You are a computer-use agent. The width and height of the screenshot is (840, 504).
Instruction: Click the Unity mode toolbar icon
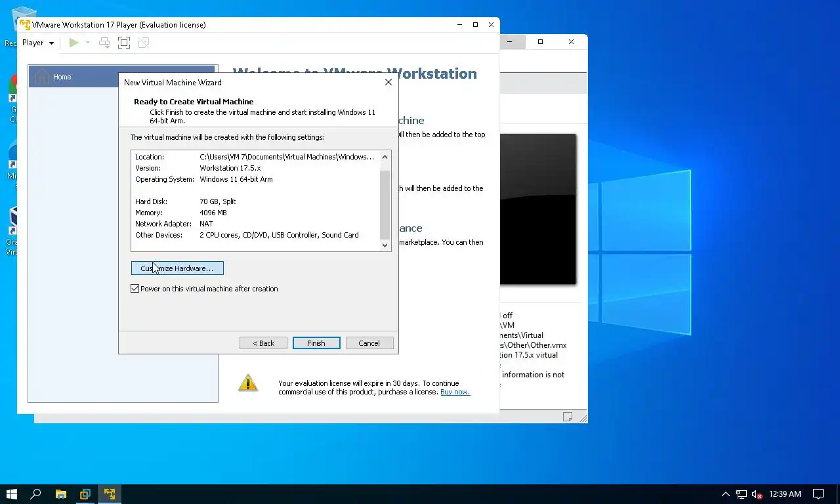tap(143, 43)
